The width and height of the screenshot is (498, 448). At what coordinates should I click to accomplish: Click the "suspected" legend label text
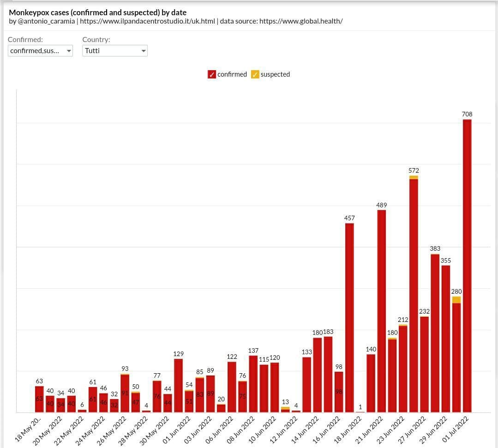click(275, 74)
